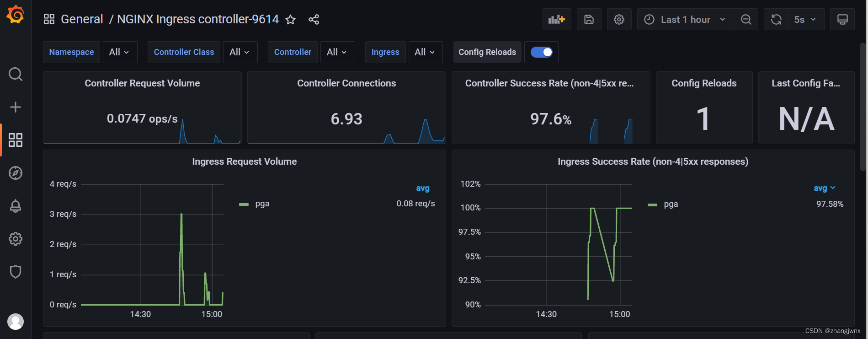Click pga color swatch in Request Volume legend
The height and width of the screenshot is (339, 868).
coord(244,204)
